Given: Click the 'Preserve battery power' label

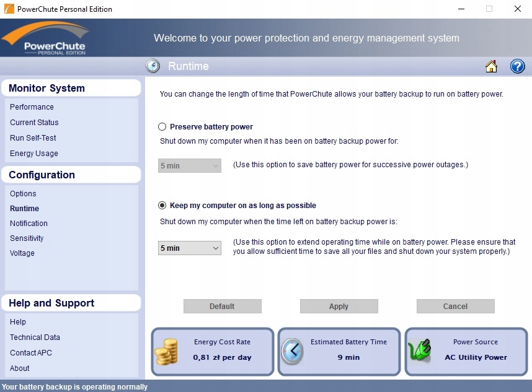Looking at the screenshot, I should 211,127.
